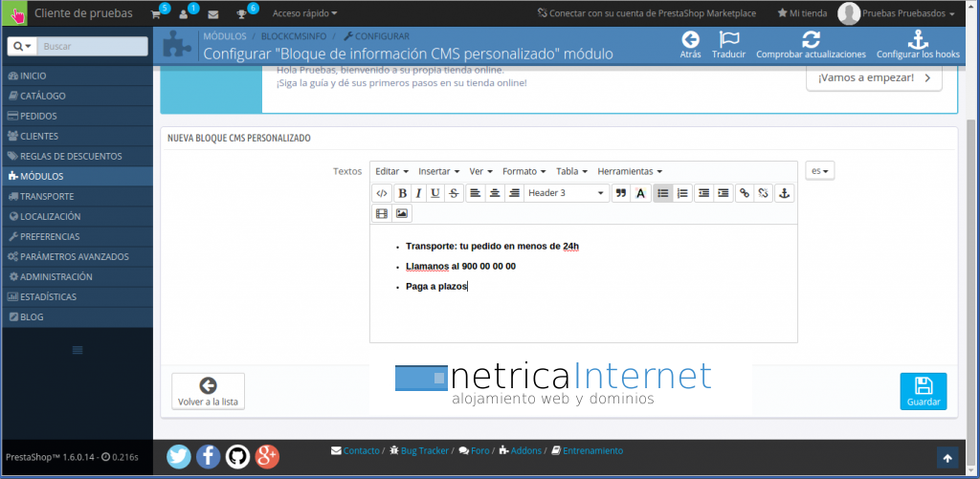Viewport: 980px width, 479px height.
Task: Open the Mi tienda link
Action: (x=802, y=13)
